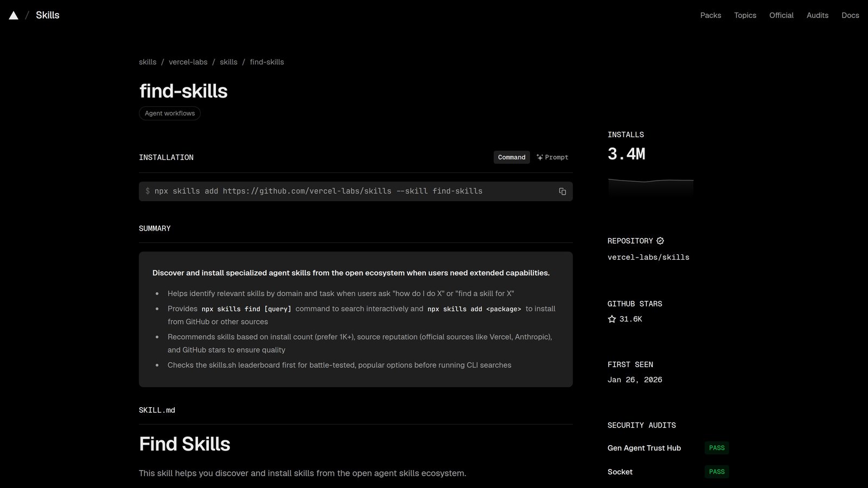
Task: Switch to the Command tab
Action: pos(512,157)
